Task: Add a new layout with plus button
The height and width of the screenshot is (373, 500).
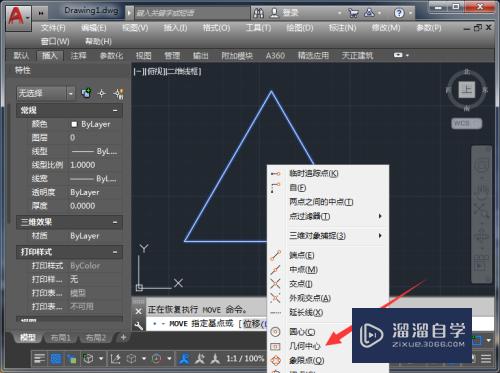Action: [x=123, y=338]
